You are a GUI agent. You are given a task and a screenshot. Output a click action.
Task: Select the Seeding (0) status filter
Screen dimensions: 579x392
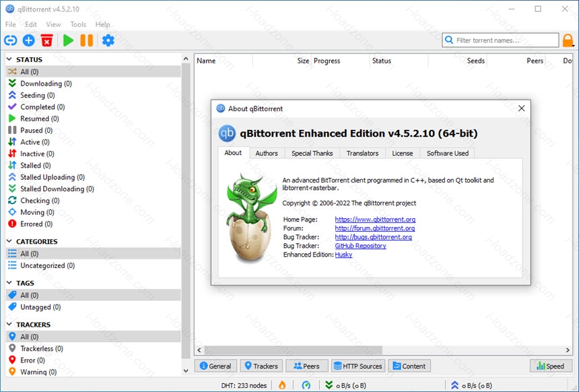click(x=94, y=96)
